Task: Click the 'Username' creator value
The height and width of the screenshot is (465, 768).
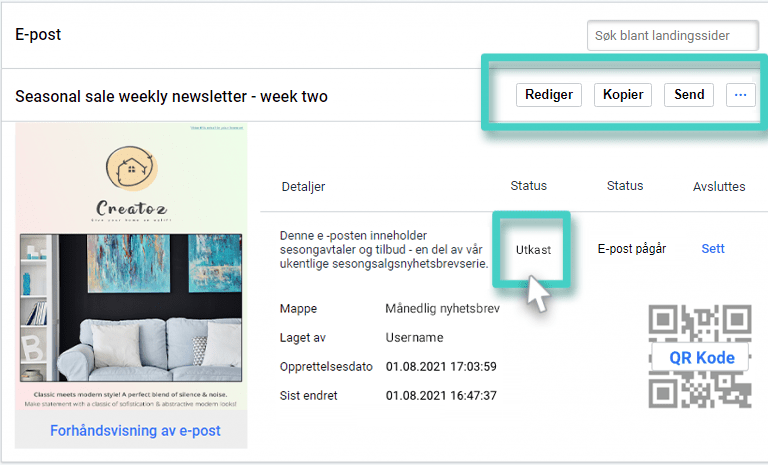Action: point(414,338)
